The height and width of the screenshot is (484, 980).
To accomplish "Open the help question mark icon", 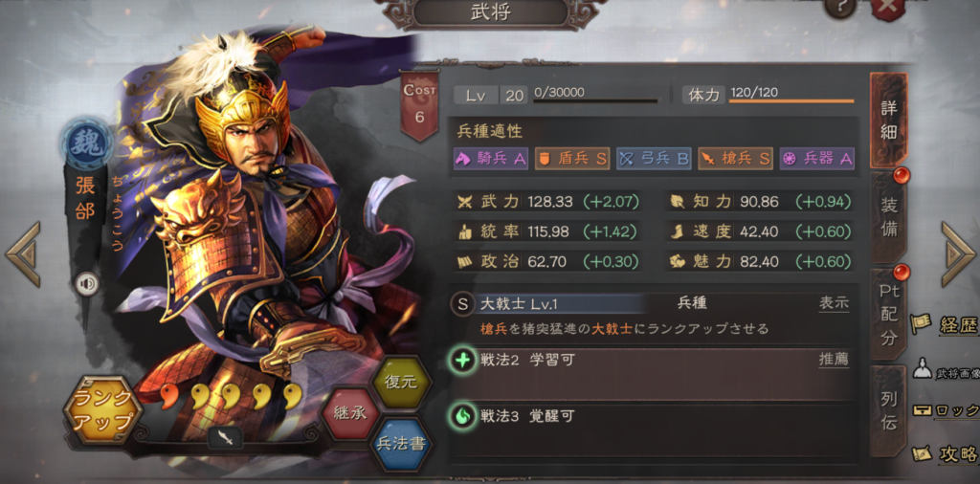I will click(x=840, y=8).
